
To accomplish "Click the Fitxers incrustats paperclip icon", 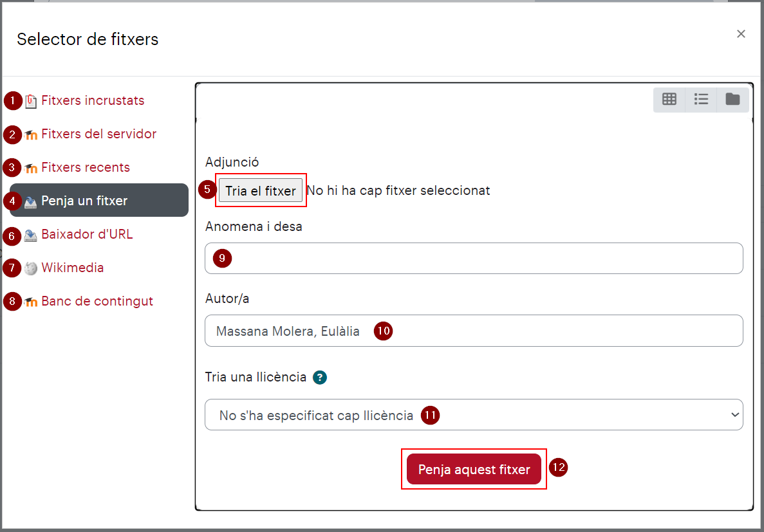I will click(31, 101).
